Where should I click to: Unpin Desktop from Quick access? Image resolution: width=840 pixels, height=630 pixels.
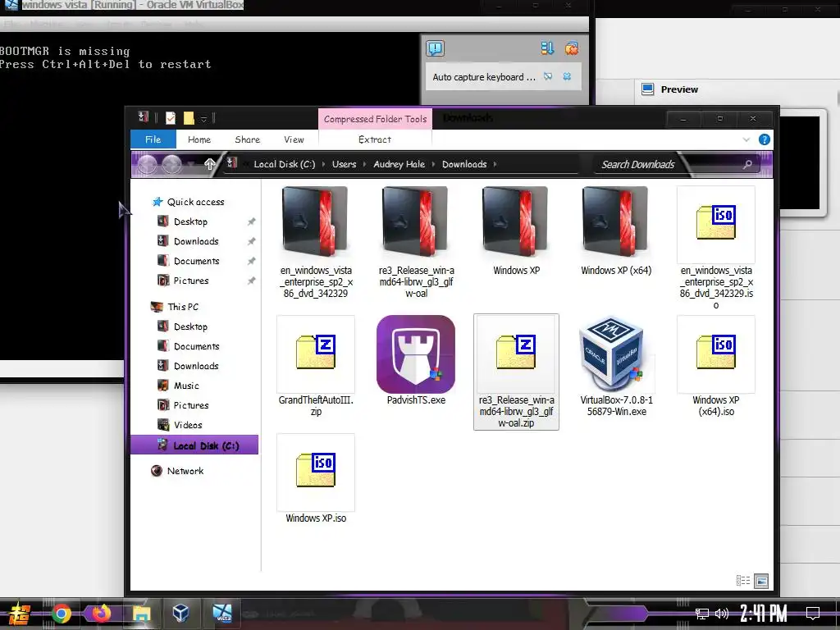pyautogui.click(x=251, y=221)
